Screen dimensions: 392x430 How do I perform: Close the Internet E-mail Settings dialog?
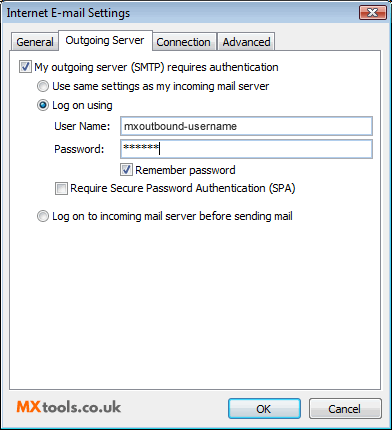373,13
